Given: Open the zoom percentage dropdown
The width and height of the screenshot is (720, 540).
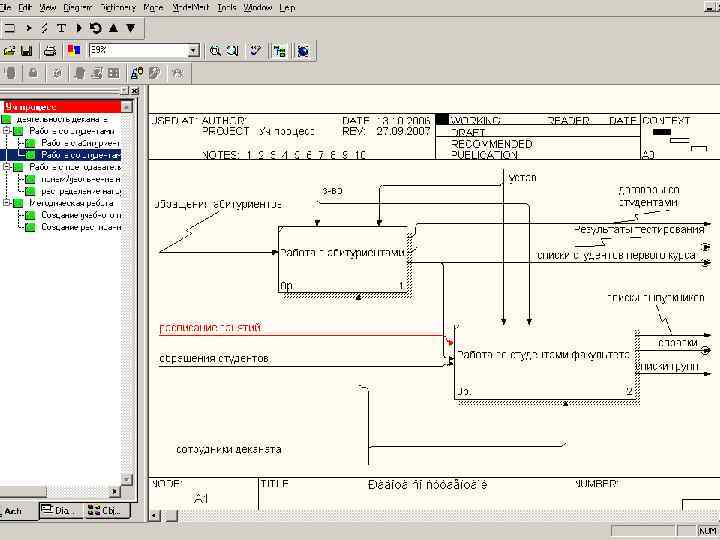Looking at the screenshot, I should [193, 50].
